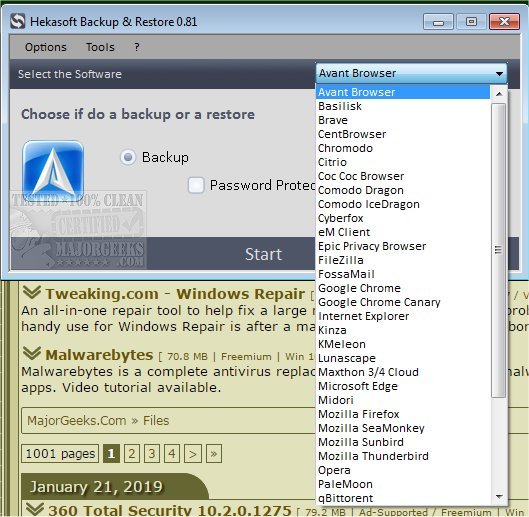Image resolution: width=529 pixels, height=517 pixels.
Task: Maximize the Hekasoft Backup & Restore window
Action: click(x=471, y=22)
